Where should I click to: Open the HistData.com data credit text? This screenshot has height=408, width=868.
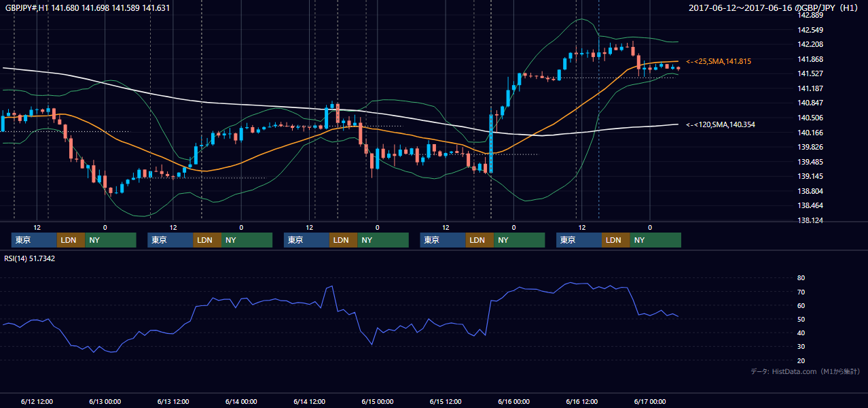point(806,371)
